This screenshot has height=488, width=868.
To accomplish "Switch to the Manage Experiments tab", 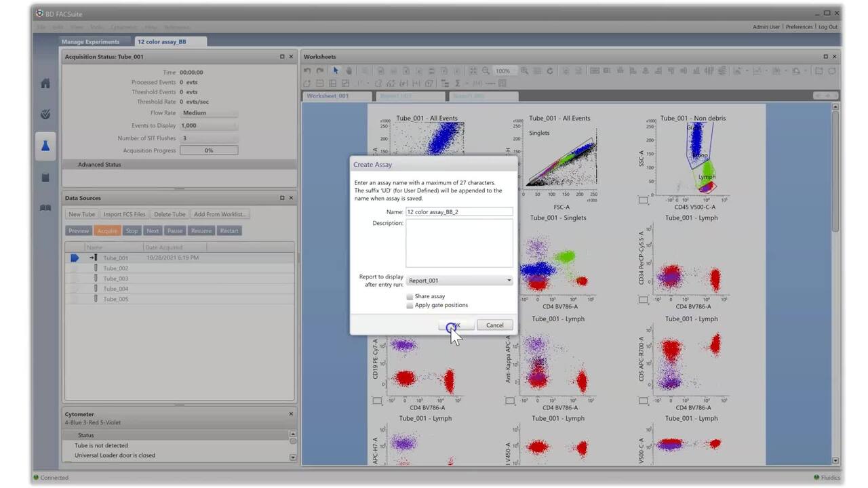I will click(90, 42).
